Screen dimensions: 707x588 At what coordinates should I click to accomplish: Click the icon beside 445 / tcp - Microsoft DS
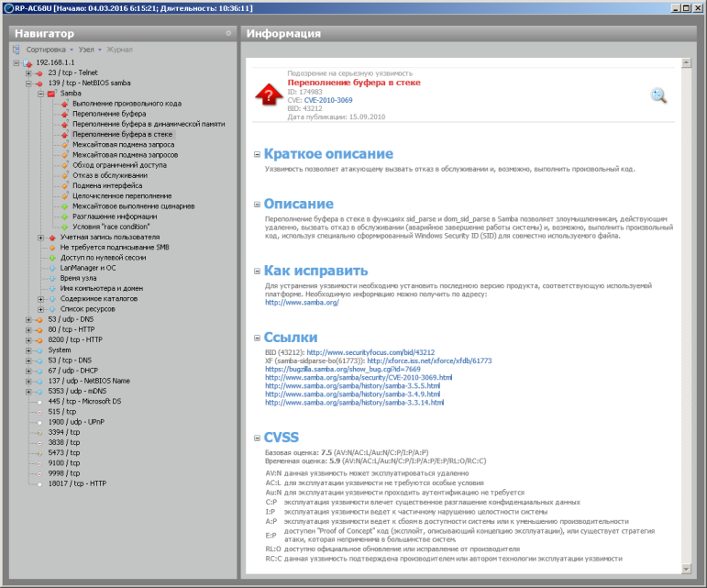click(x=39, y=402)
